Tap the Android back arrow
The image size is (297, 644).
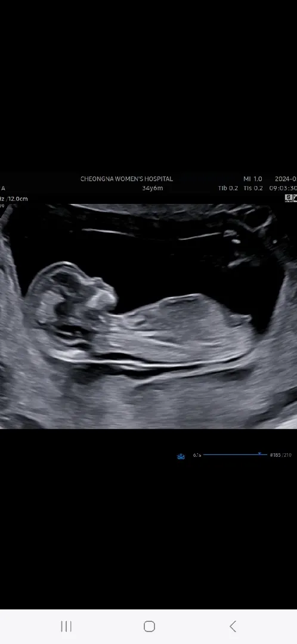pyautogui.click(x=233, y=626)
